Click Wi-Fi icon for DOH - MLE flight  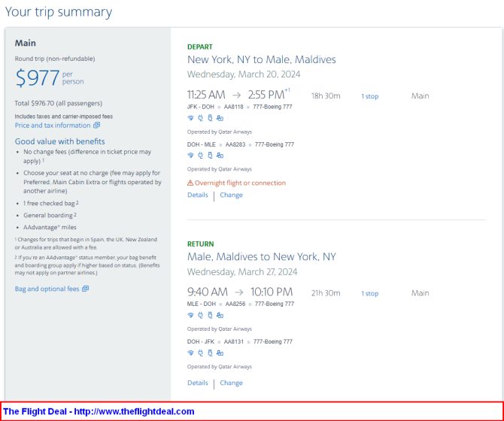[x=190, y=156]
